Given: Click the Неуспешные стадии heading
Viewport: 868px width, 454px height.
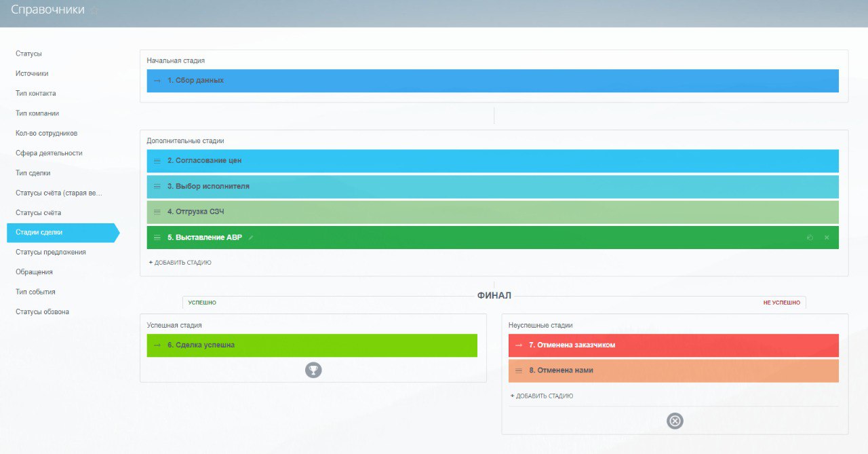Looking at the screenshot, I should pyautogui.click(x=540, y=326).
